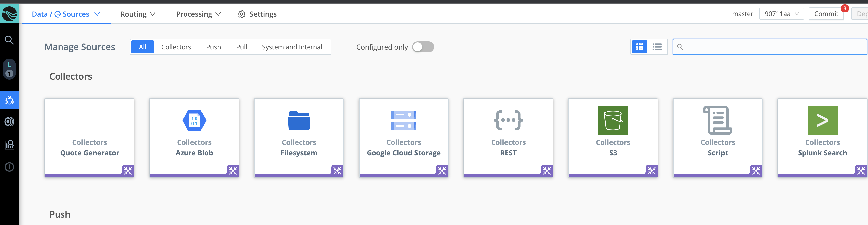Image resolution: width=868 pixels, height=225 pixels.
Task: Go to Settings in the top bar
Action: point(257,14)
